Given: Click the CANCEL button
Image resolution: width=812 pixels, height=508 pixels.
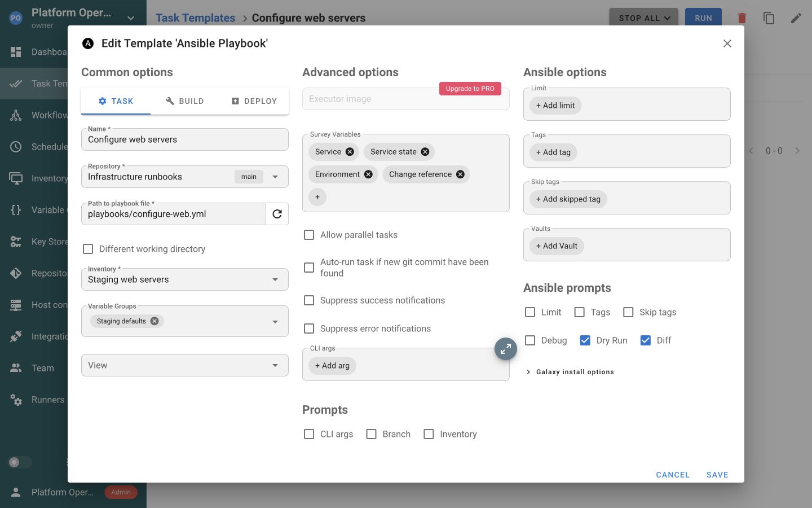Looking at the screenshot, I should [673, 475].
